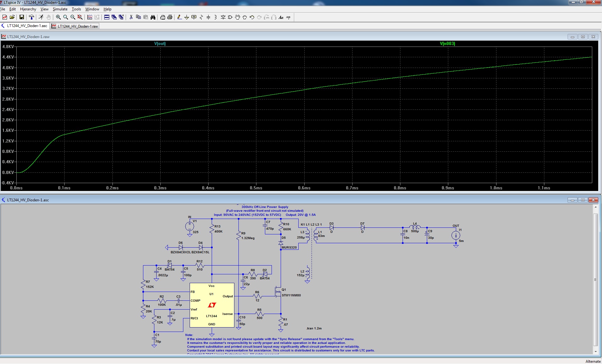Open the Tools menu
The image size is (602, 364).
click(x=76, y=9)
